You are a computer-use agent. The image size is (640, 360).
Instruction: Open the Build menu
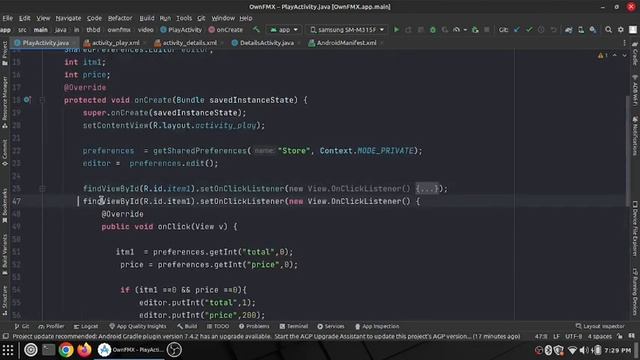[147, 18]
